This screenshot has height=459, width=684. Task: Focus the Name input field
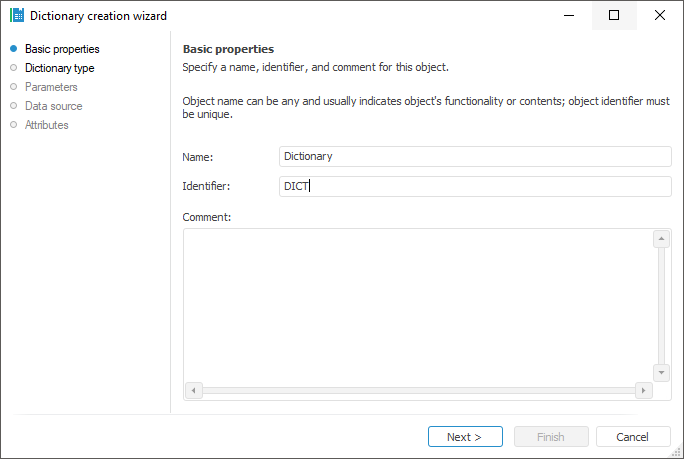tap(475, 156)
